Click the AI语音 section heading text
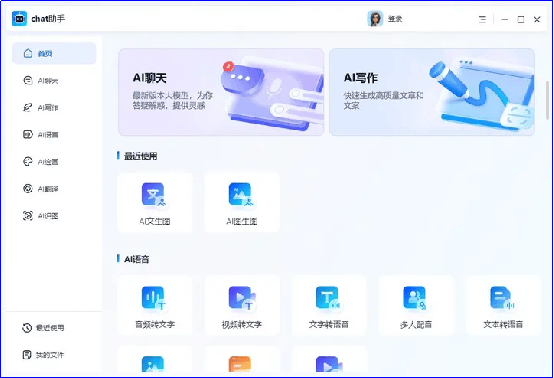Image resolution: width=554 pixels, height=378 pixels. (x=137, y=259)
